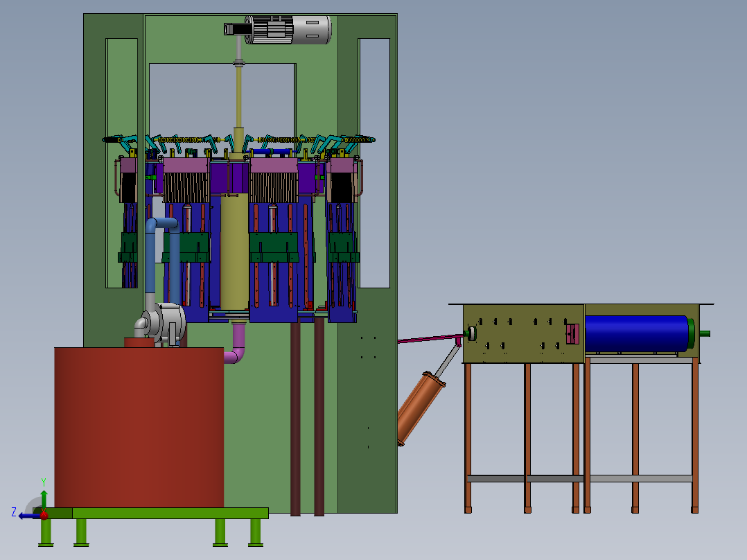Click the green Y axis arrow of the triad
This screenshot has width=747, height=560.
point(44,500)
